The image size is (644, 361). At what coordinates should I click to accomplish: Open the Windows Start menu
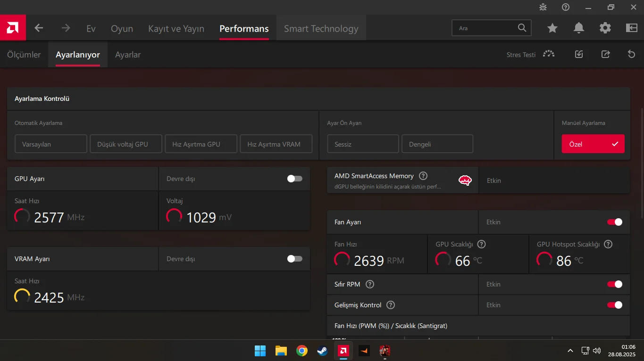click(260, 351)
